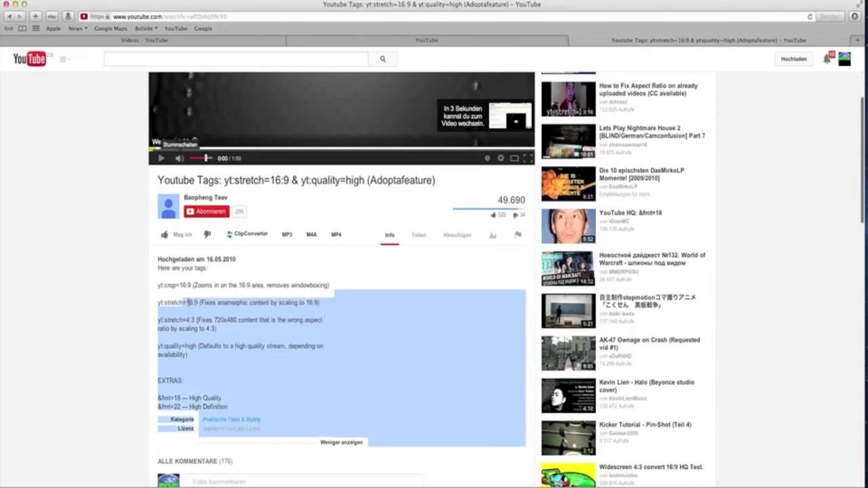Open the Baopheng Teav channel link
Image resolution: width=868 pixels, height=488 pixels.
[x=205, y=197]
